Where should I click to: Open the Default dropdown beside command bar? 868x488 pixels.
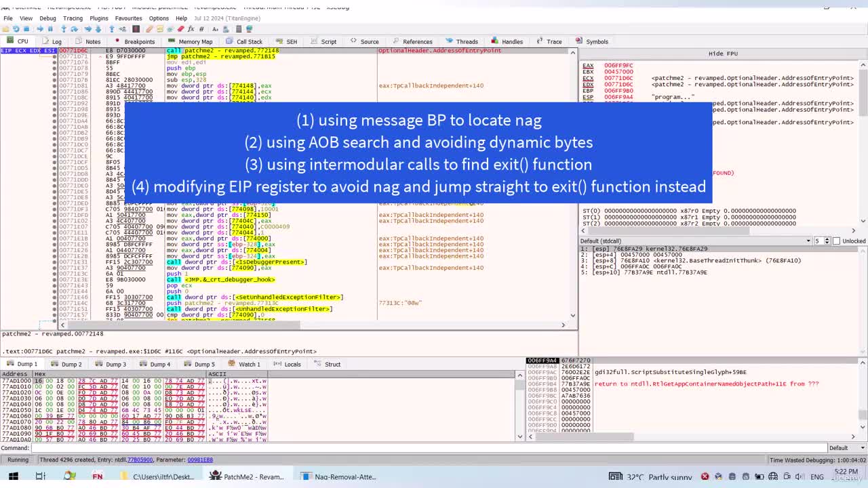(843, 447)
